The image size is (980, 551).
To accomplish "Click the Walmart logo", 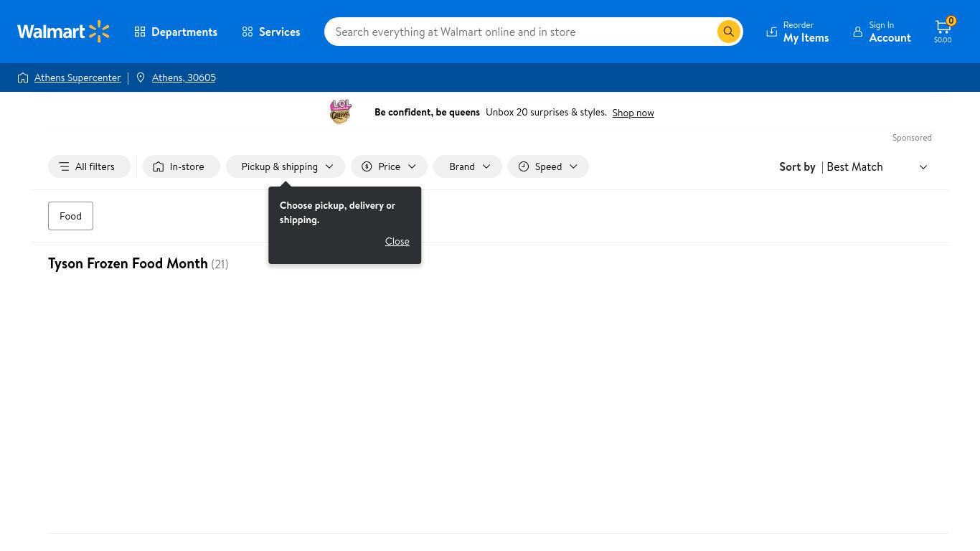I will click(63, 32).
